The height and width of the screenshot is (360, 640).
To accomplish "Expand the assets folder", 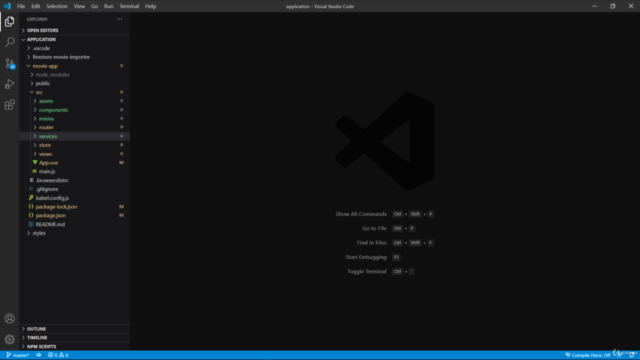I will [x=75, y=101].
